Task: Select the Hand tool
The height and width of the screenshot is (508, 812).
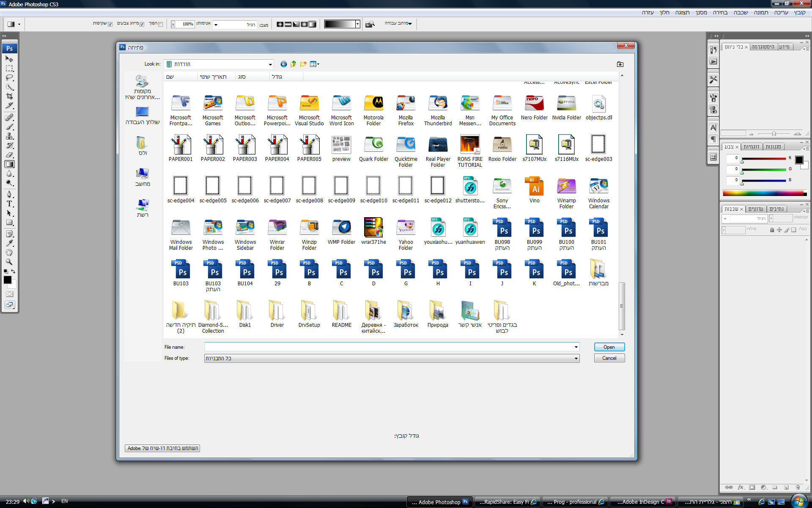Action: [9, 252]
